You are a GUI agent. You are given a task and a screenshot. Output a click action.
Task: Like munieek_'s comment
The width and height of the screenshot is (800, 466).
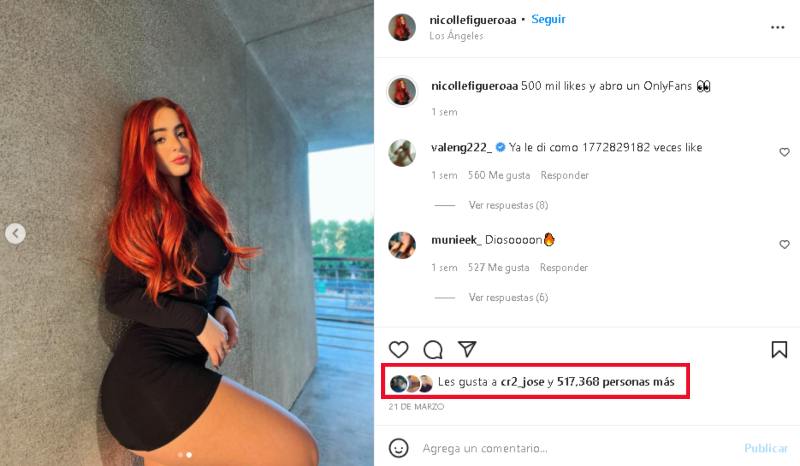coord(784,244)
